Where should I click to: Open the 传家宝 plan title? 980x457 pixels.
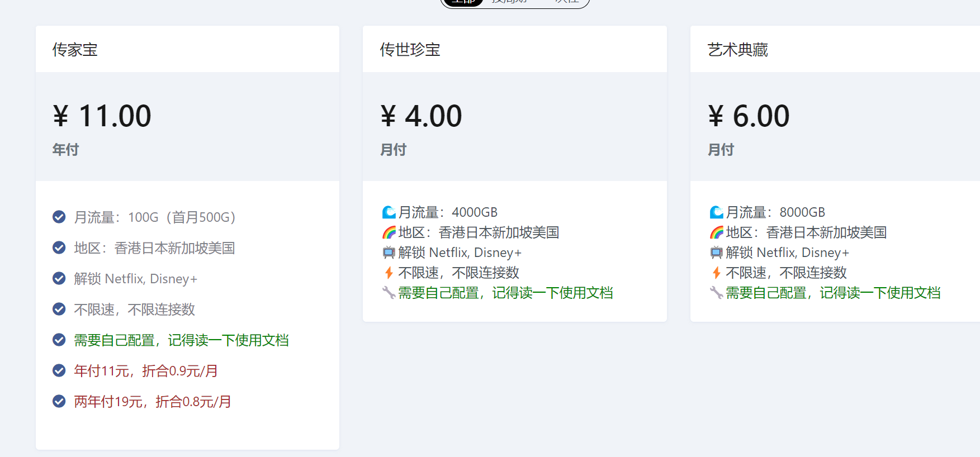75,50
